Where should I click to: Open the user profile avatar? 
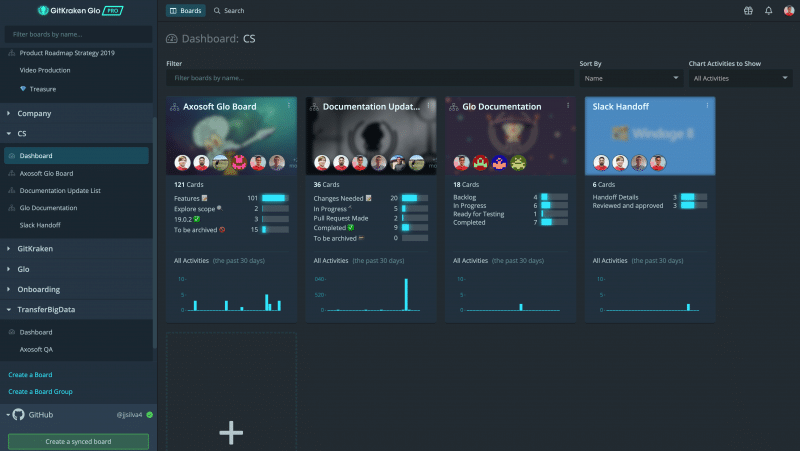789,11
